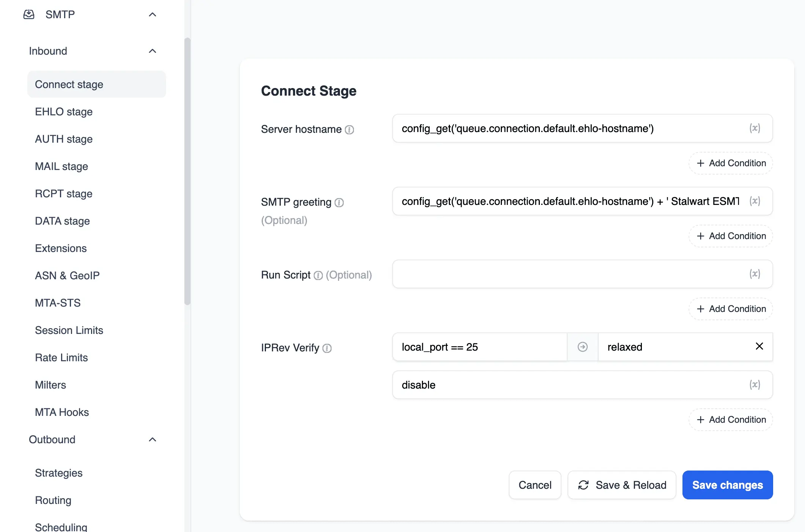This screenshot has width=805, height=532.
Task: Collapse the Inbound section
Action: pyautogui.click(x=153, y=51)
